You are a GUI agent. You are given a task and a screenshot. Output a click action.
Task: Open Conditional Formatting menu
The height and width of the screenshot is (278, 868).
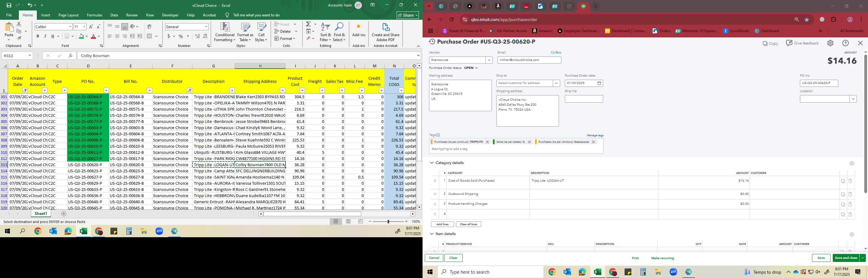225,32
